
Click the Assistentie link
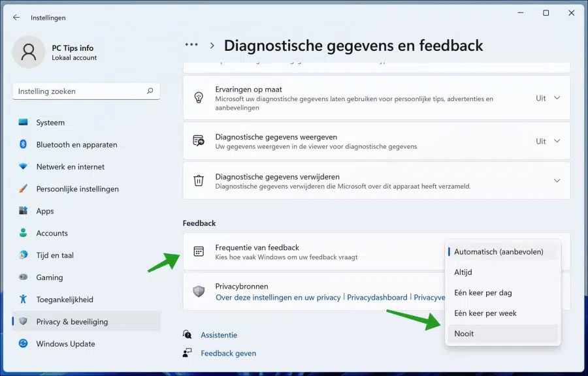click(x=219, y=335)
